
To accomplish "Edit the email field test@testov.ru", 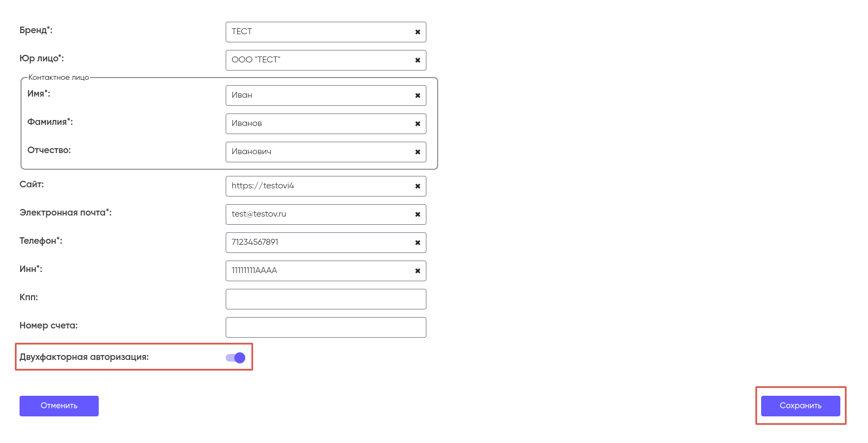I will pyautogui.click(x=320, y=214).
